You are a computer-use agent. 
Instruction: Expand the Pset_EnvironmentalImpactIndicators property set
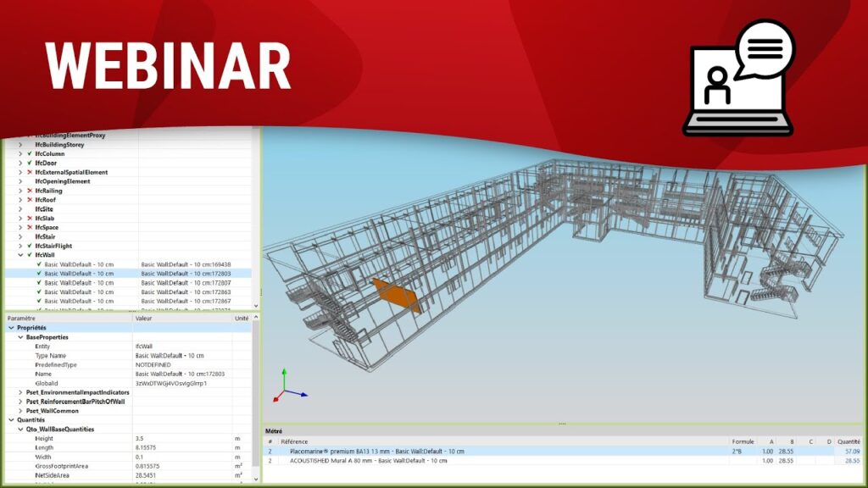20,392
